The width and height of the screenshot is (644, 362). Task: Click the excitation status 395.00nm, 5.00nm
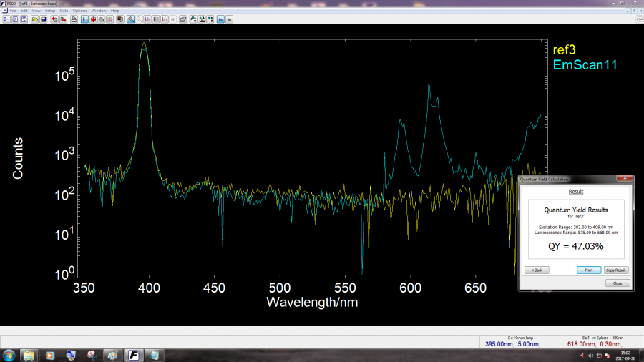coord(512,344)
